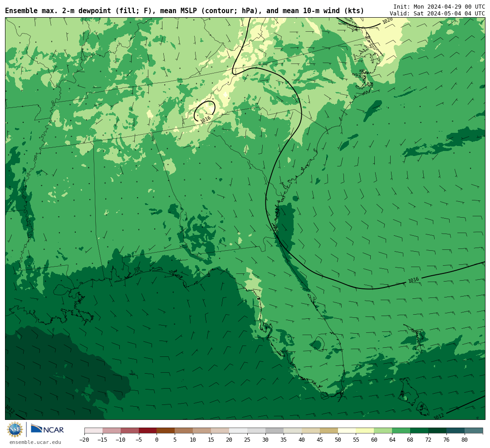Pick the tan swatch between 40 and 45

point(311,430)
